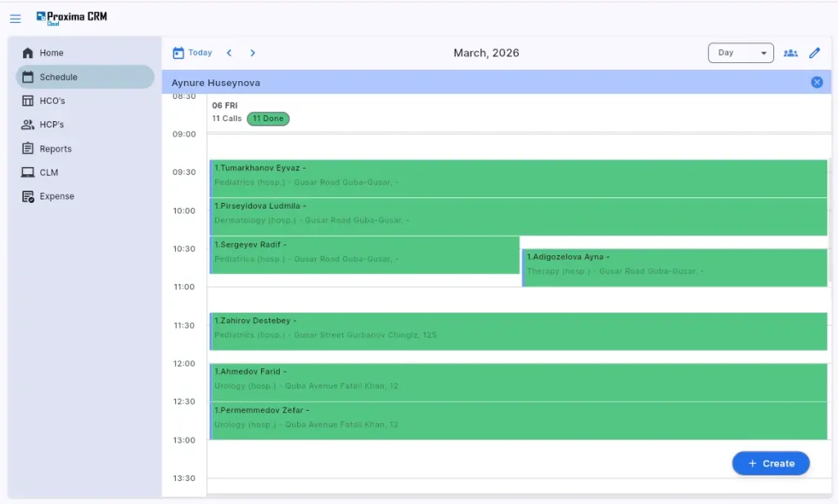Click the Today calendar icon
The image size is (838, 504).
click(178, 53)
